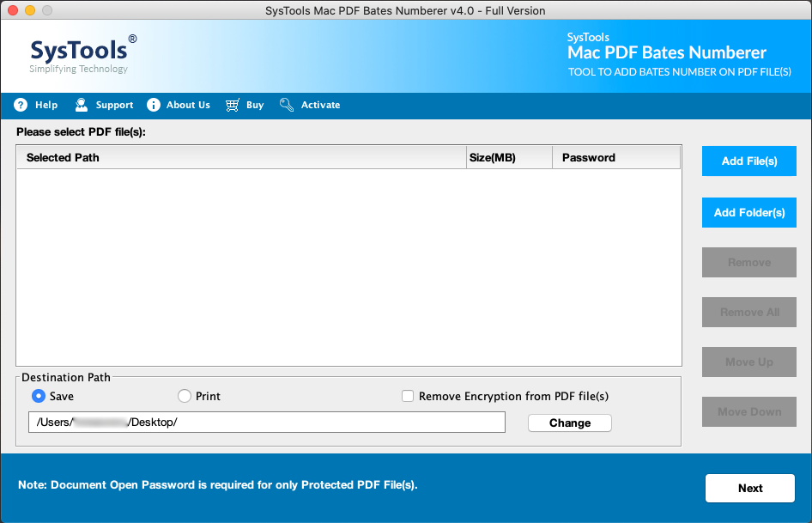Select the Print radio button

(x=185, y=396)
